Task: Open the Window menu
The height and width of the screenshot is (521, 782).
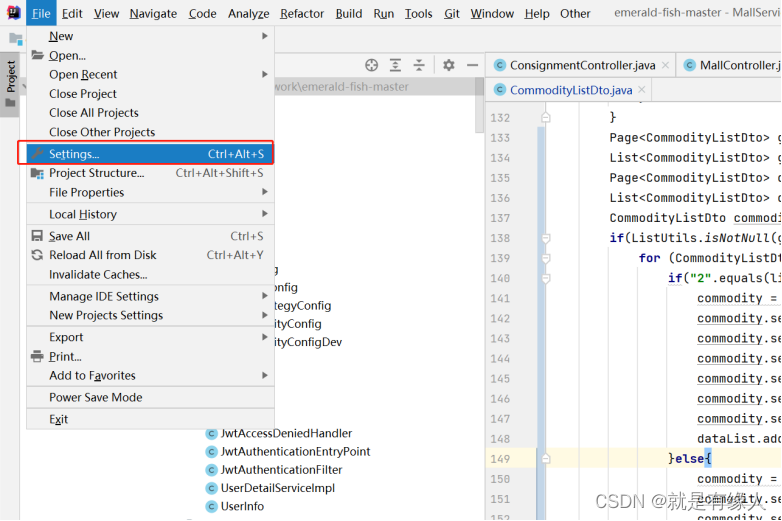Action: (x=492, y=13)
